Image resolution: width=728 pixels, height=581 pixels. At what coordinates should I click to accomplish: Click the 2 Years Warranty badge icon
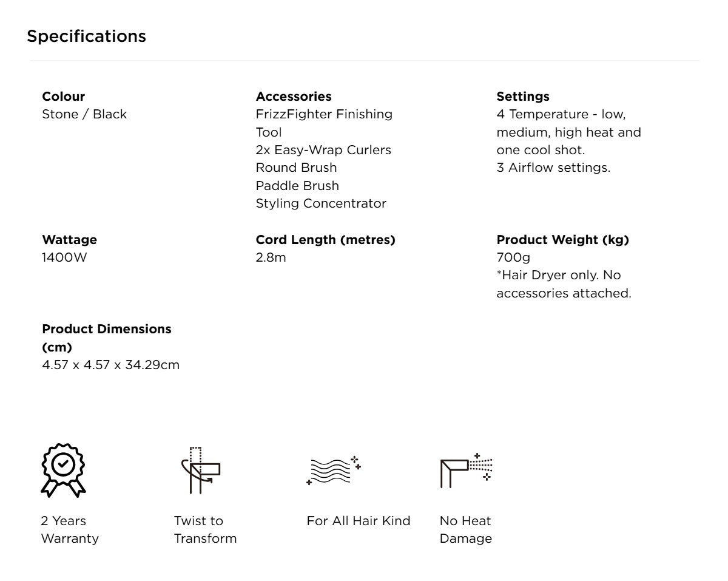coord(63,469)
